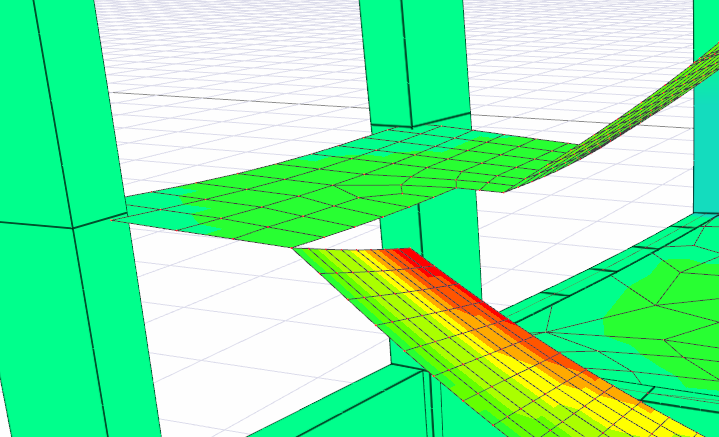Select the large left column upper segment

[65, 110]
